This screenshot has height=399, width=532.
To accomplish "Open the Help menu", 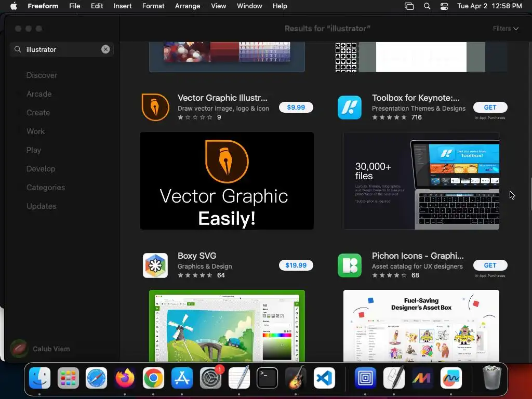I will [280, 6].
